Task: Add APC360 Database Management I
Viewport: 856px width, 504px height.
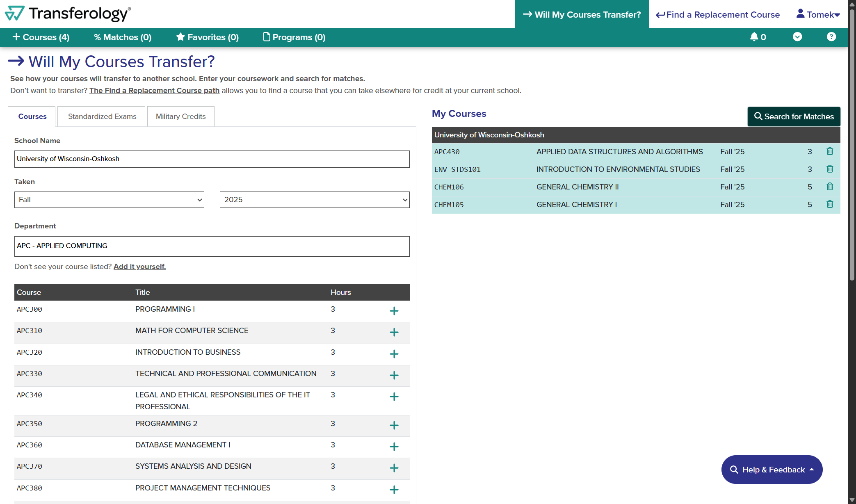Action: [x=394, y=447]
